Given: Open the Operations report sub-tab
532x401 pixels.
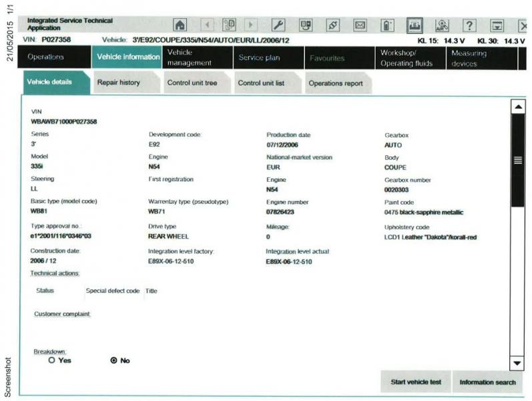Looking at the screenshot, I should (338, 84).
